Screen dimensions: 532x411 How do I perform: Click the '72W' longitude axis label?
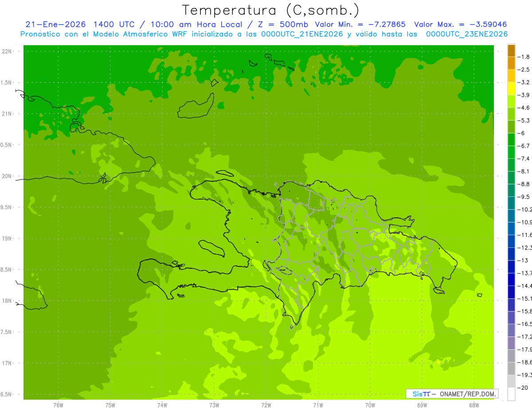pos(266,405)
